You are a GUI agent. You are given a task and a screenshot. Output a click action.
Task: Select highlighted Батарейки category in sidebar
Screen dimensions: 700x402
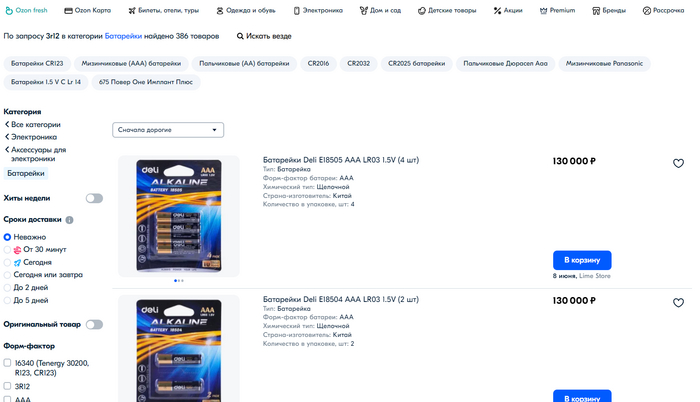click(26, 173)
